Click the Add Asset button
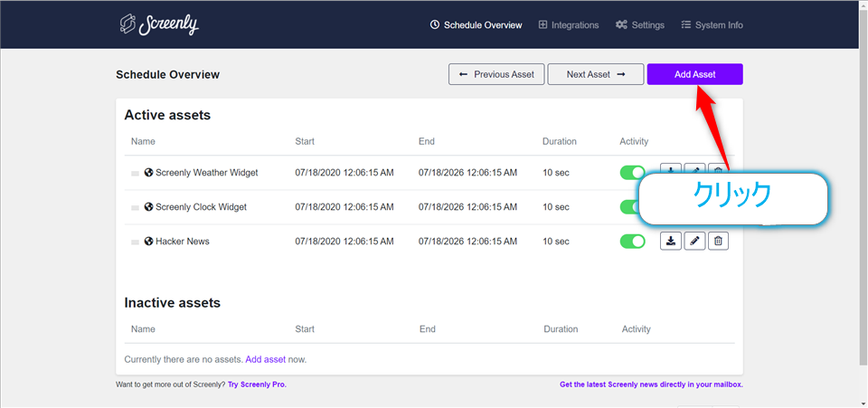 [x=694, y=74]
